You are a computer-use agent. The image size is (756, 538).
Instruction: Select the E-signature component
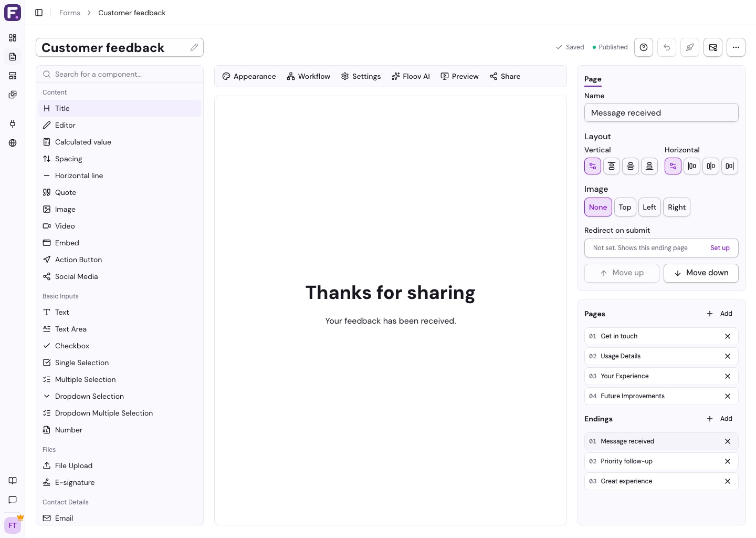tap(120, 482)
